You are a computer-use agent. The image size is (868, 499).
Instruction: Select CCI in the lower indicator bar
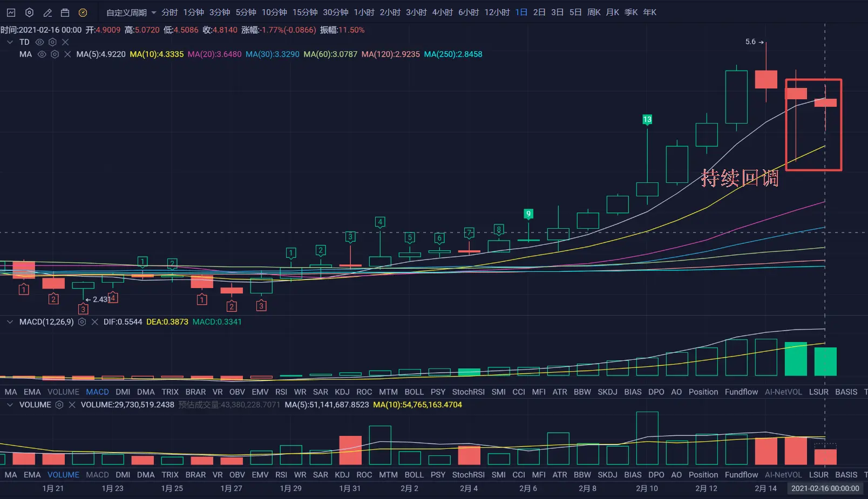tap(518, 475)
